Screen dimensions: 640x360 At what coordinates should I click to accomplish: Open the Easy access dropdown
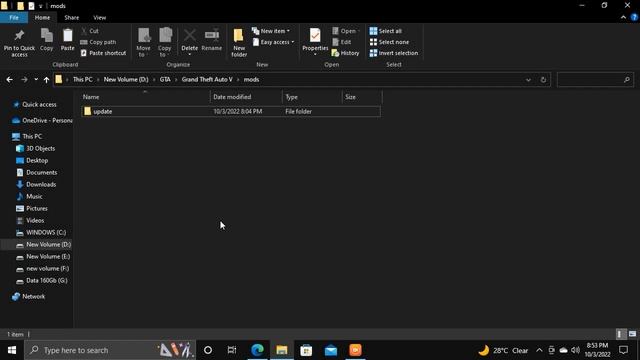tap(273, 42)
